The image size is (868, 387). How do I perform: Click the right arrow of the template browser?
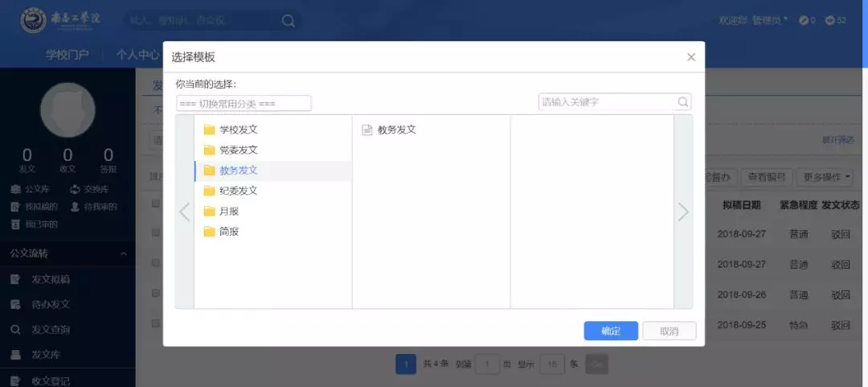coord(684,212)
